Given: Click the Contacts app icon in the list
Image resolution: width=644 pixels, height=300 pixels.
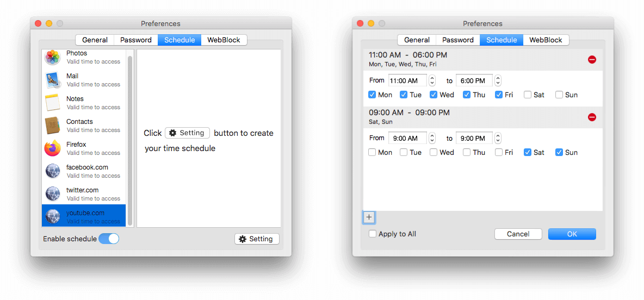Looking at the screenshot, I should (53, 126).
